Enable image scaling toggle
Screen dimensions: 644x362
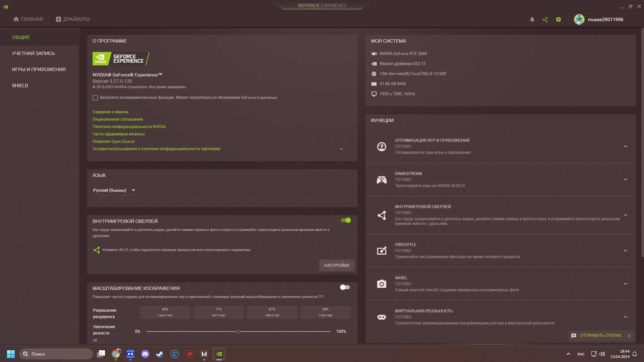click(x=345, y=287)
